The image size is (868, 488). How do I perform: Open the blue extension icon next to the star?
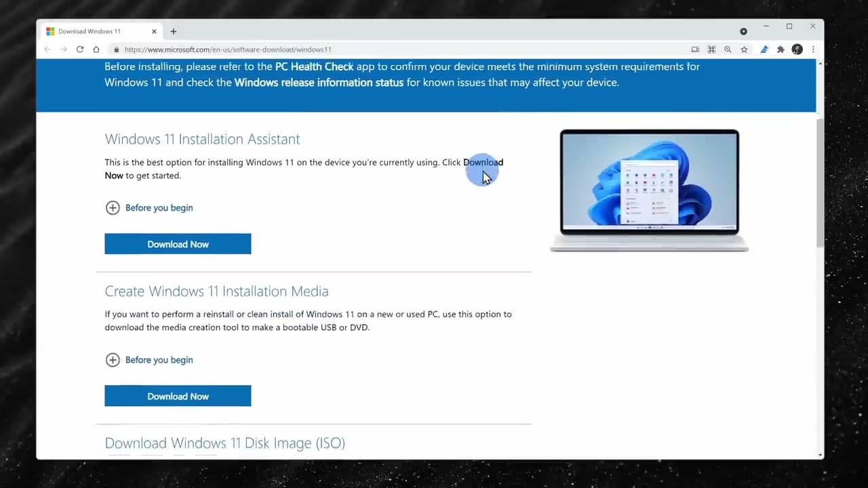coord(764,49)
